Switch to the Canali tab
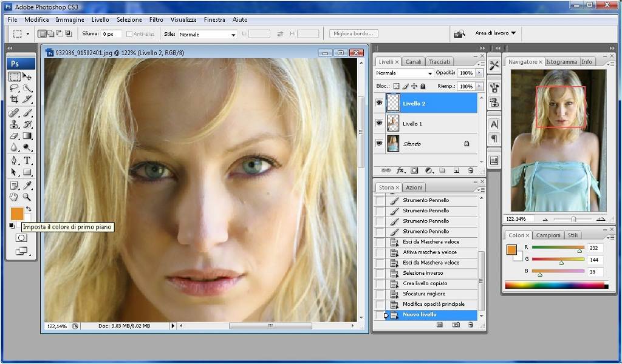This screenshot has width=622, height=364. click(x=413, y=62)
